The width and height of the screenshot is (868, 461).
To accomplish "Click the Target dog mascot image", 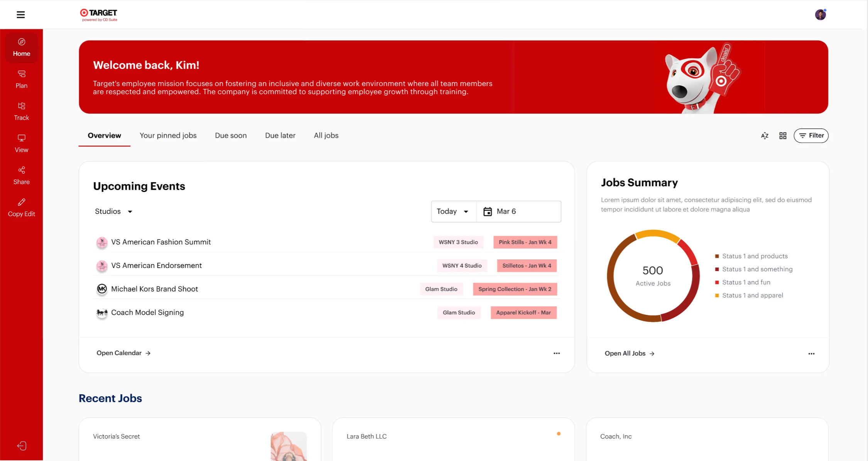I will point(702,79).
